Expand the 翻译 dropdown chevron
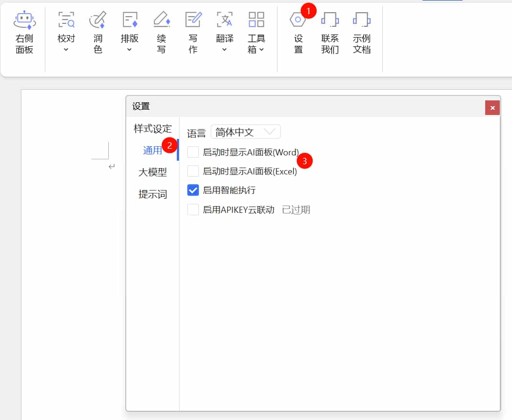The image size is (512, 420). tap(224, 49)
